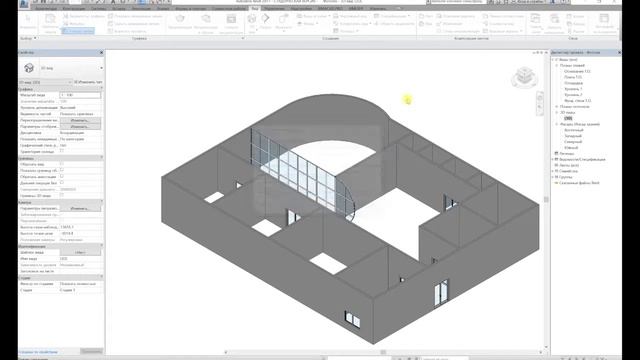This screenshot has height=360, width=640.
Task: Collapse Floor Plans node in project browser
Action: (x=557, y=65)
